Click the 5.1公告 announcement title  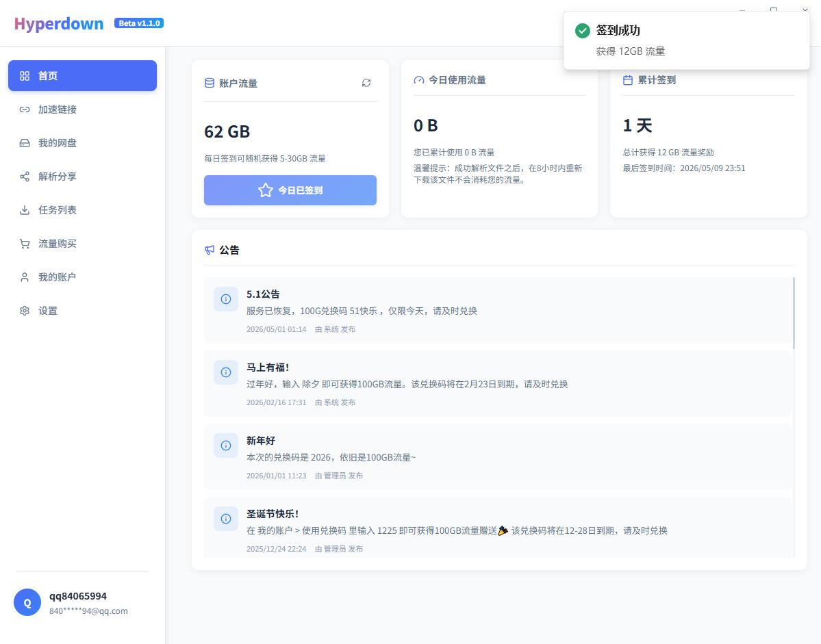263,294
